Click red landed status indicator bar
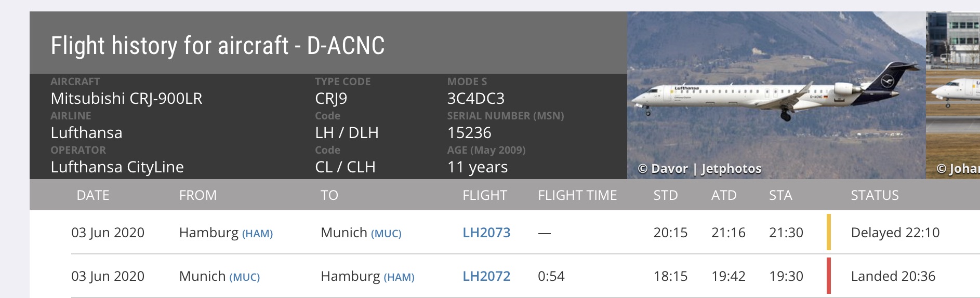 tap(829, 276)
